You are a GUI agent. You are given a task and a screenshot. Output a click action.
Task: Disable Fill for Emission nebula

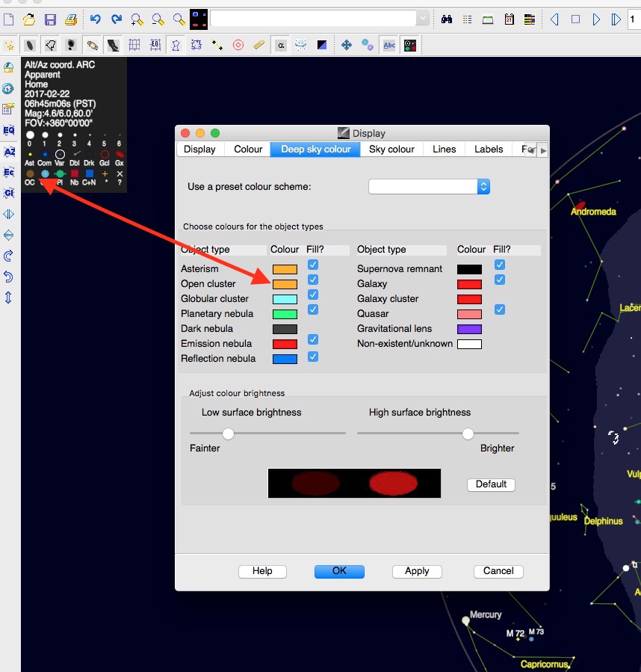point(313,339)
